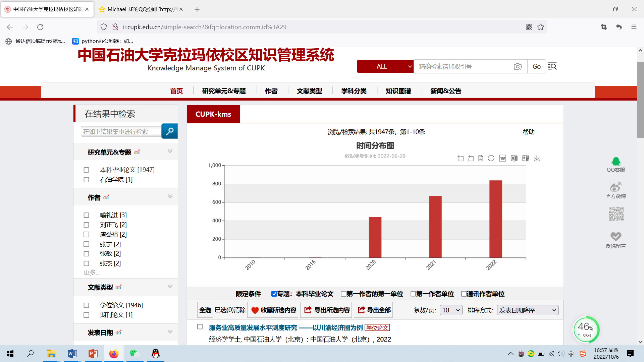Export the chart data to Excel
This screenshot has width=644, height=362.
pyautogui.click(x=514, y=158)
